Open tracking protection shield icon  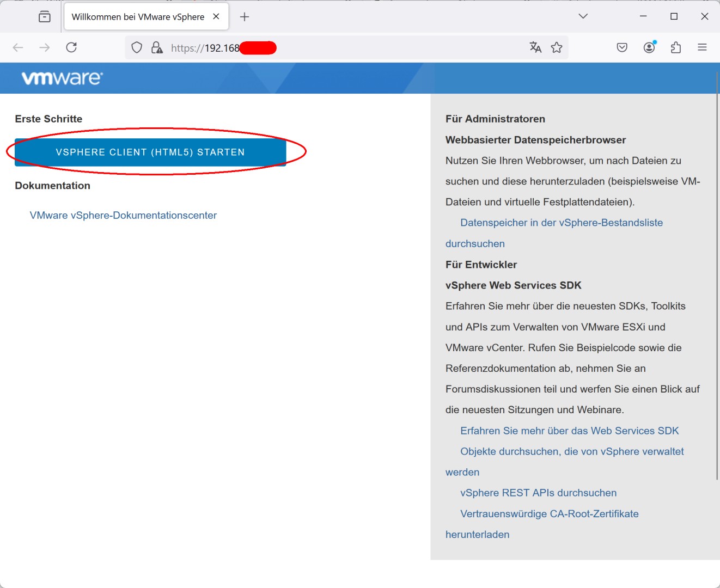[137, 48]
